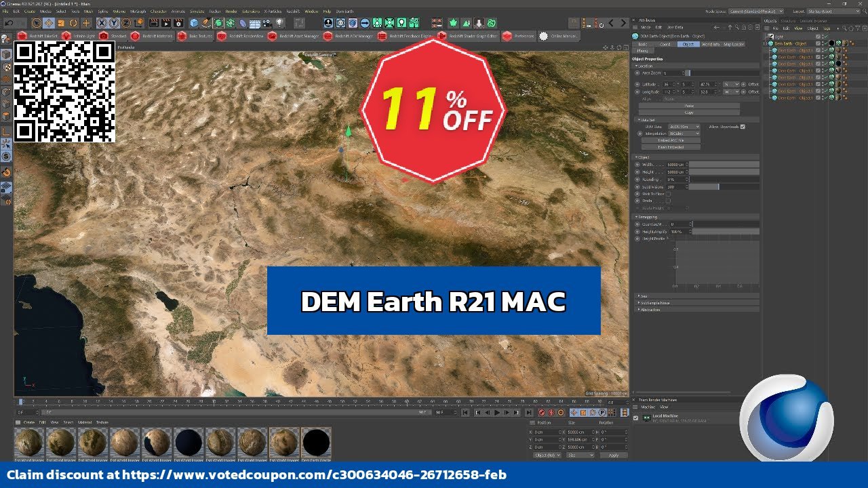This screenshot has width=868, height=488.
Task: Open Redshift AOV Manager
Action: click(x=349, y=36)
